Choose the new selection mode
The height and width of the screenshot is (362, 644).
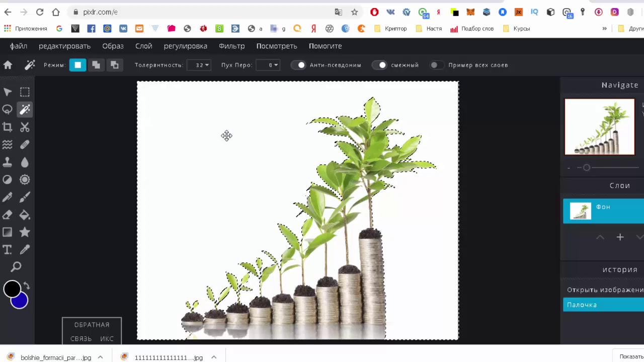(x=77, y=65)
